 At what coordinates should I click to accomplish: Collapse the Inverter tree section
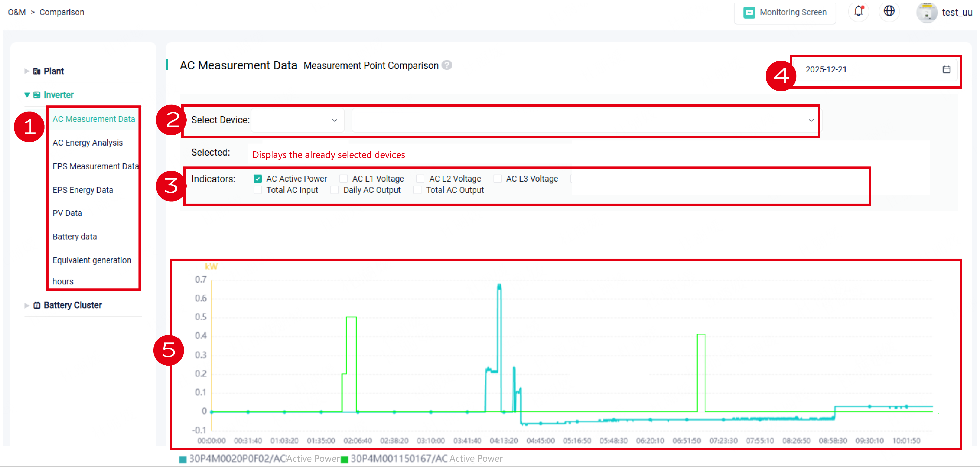(27, 95)
